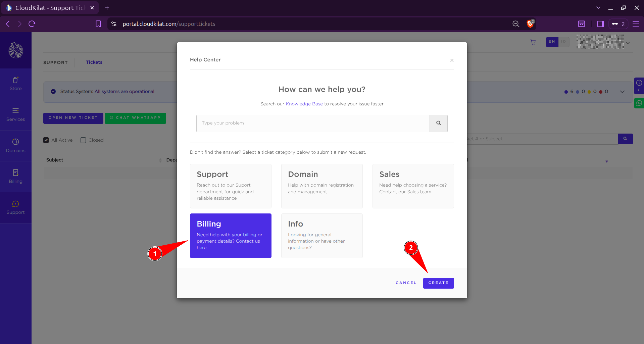Image resolution: width=644 pixels, height=344 pixels.
Task: Open the Knowledge Base link
Action: pos(304,104)
